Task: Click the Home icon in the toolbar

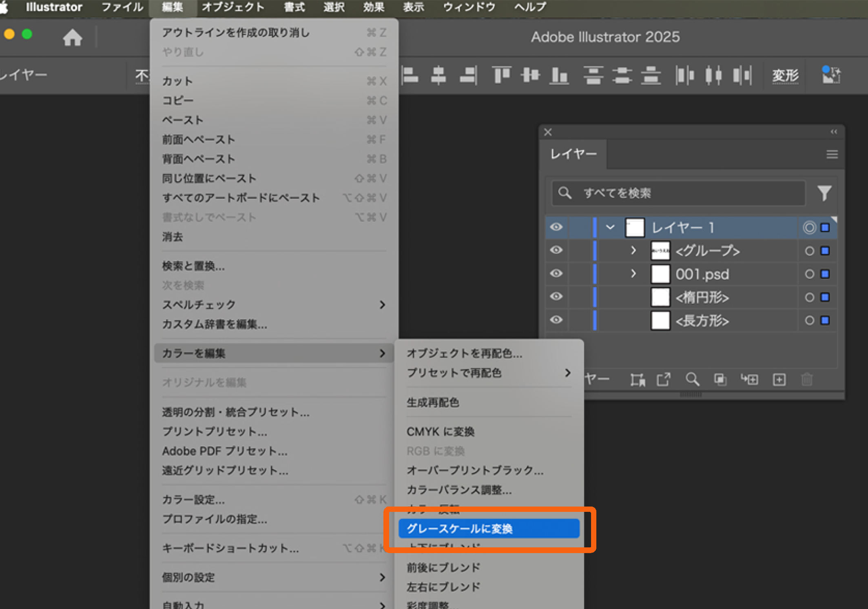Action: 73,38
